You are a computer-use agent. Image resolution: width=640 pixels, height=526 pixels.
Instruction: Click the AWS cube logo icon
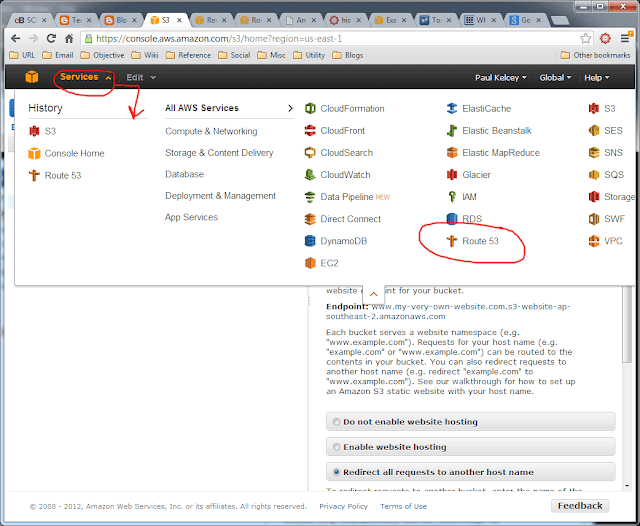click(x=31, y=77)
